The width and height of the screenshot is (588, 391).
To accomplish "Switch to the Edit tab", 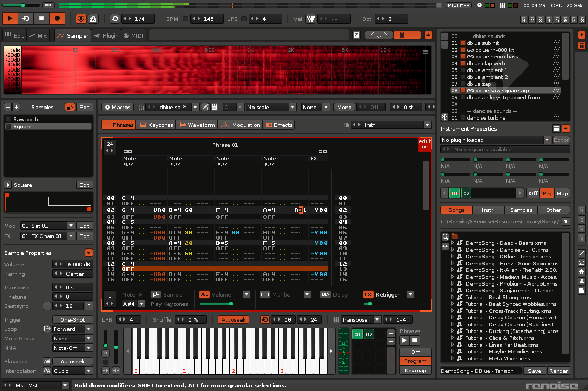I will click(14, 35).
